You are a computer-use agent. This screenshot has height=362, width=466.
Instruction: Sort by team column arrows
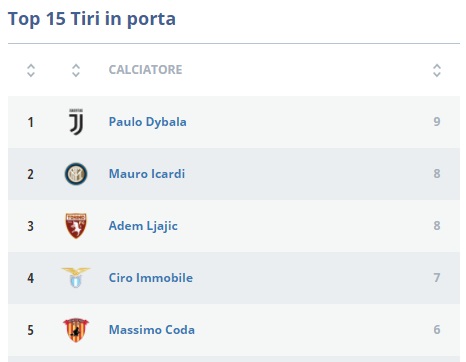pos(76,70)
